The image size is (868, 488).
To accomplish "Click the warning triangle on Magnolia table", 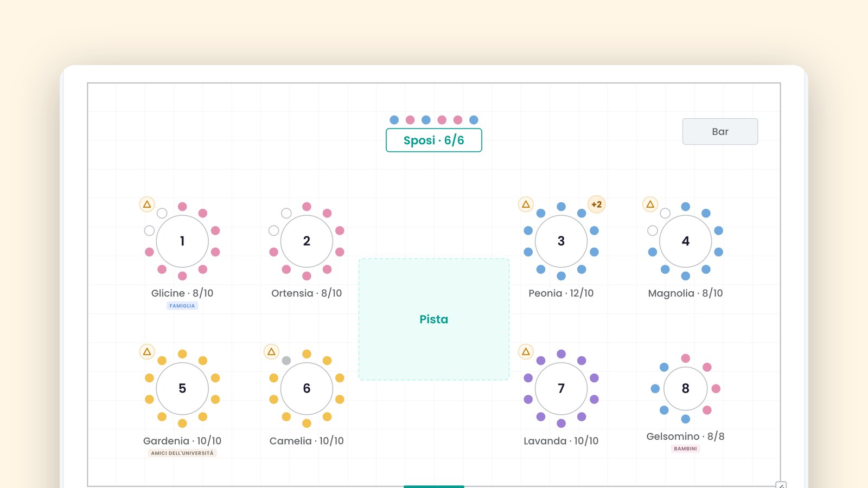I will pyautogui.click(x=650, y=204).
